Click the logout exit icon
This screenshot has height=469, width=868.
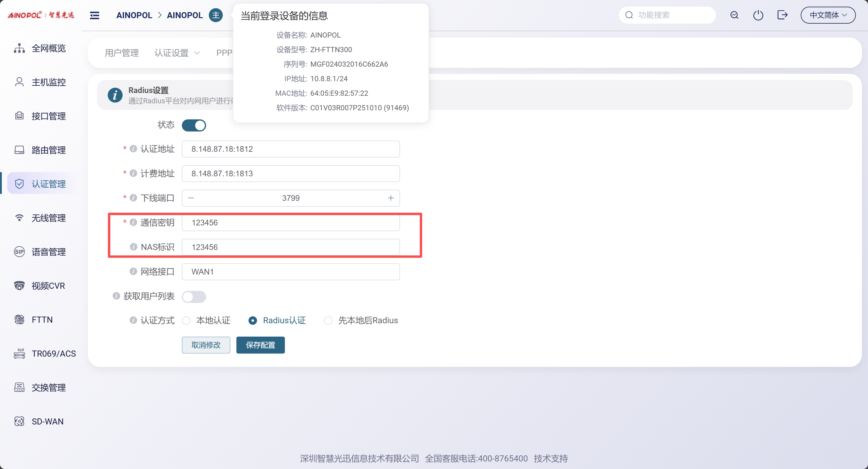[782, 15]
